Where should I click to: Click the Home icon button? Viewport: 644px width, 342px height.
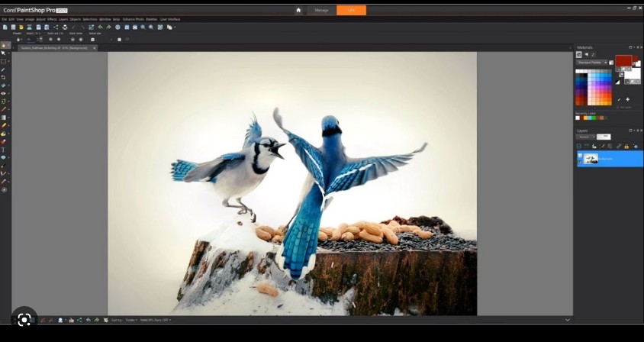[298, 10]
